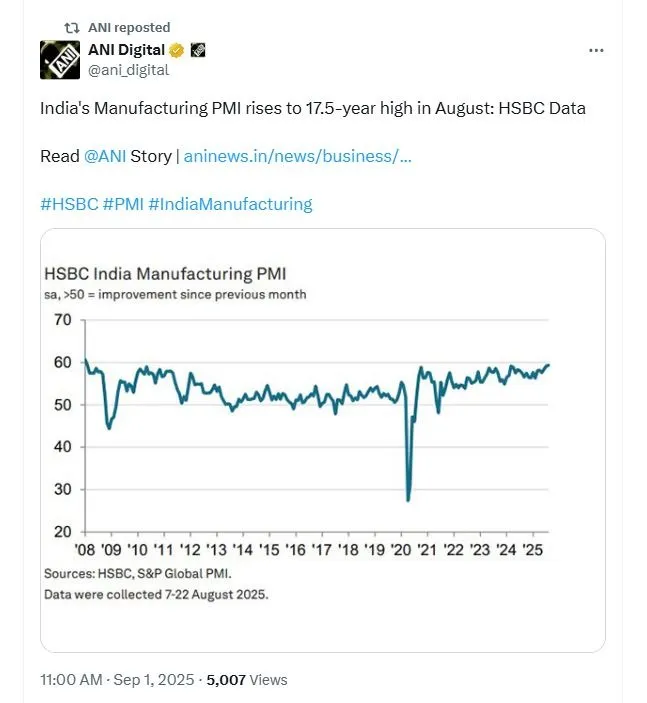The height and width of the screenshot is (703, 647).
Task: Open the three-dot more options menu
Action: [596, 50]
